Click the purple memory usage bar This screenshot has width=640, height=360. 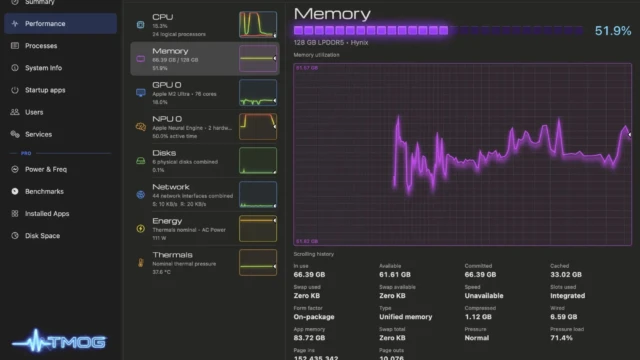[439, 30]
